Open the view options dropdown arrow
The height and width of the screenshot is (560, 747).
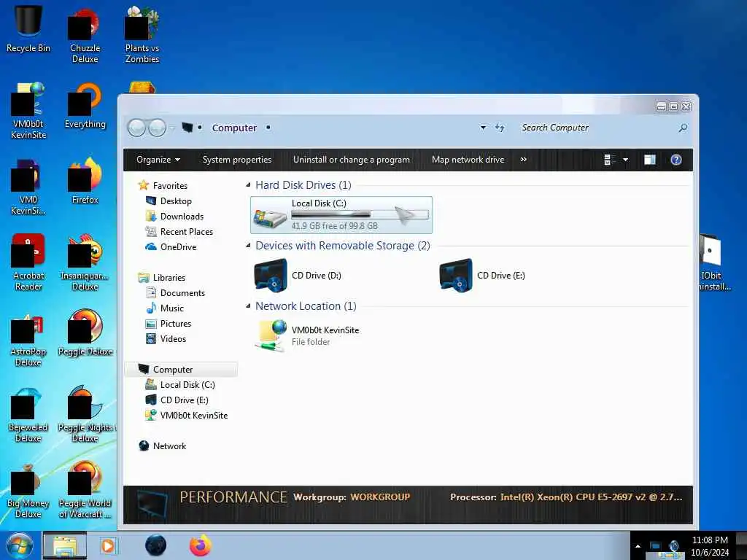tap(625, 160)
